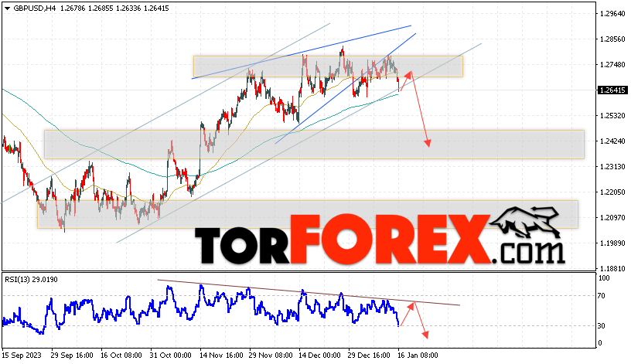Click the date label 29 Nov 08:00
The height and width of the screenshot is (364, 631).
coord(271,355)
